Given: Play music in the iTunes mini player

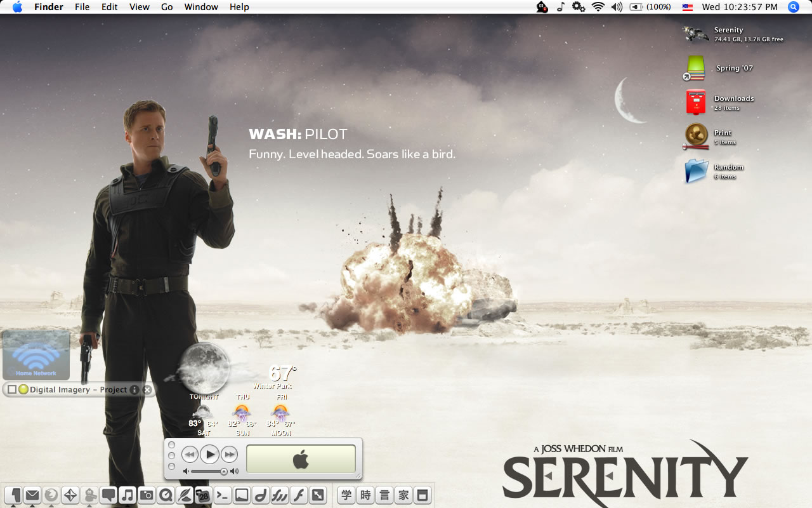Looking at the screenshot, I should (x=209, y=454).
